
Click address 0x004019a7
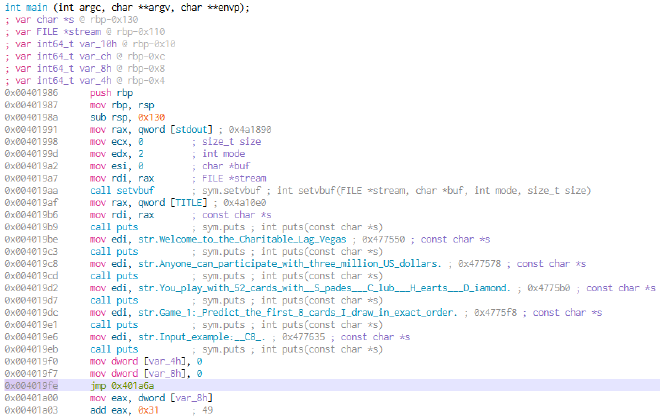(32, 178)
